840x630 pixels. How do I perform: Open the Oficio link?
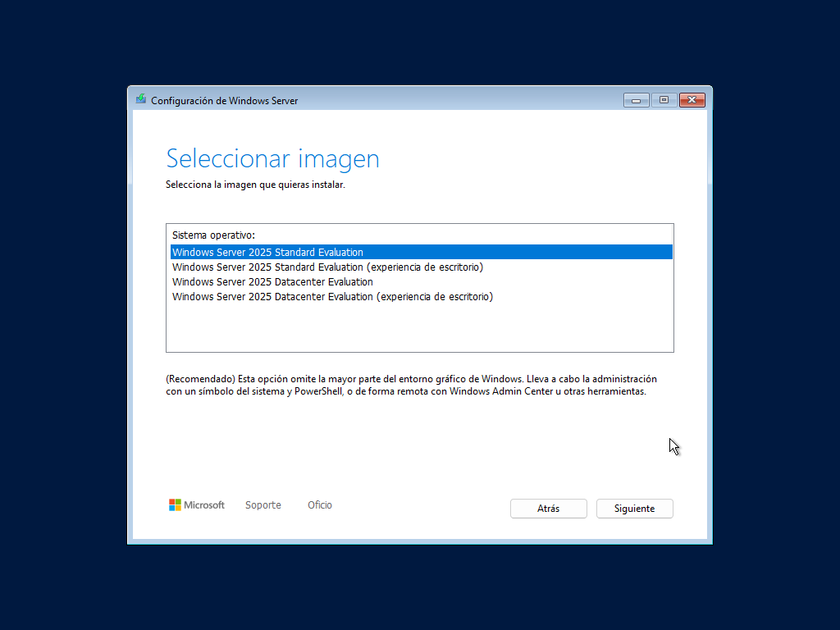tap(320, 505)
